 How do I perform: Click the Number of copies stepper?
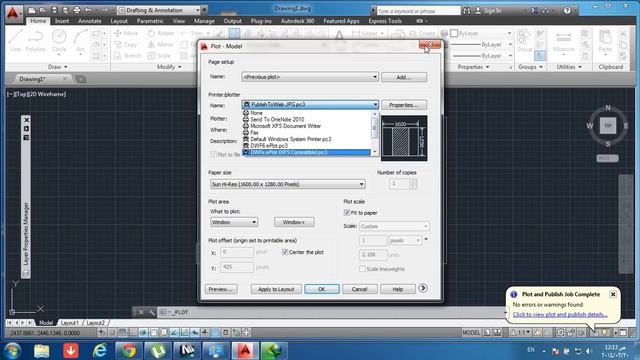click(x=413, y=184)
